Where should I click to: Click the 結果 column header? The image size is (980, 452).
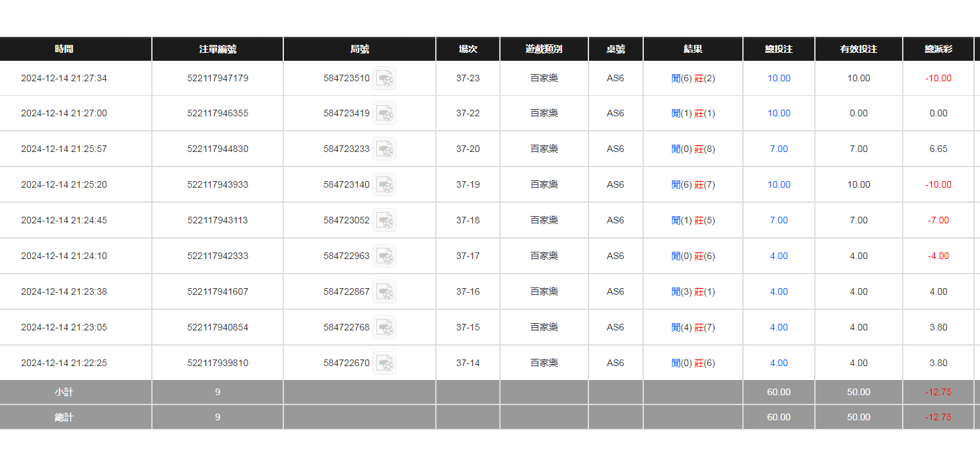pyautogui.click(x=693, y=49)
